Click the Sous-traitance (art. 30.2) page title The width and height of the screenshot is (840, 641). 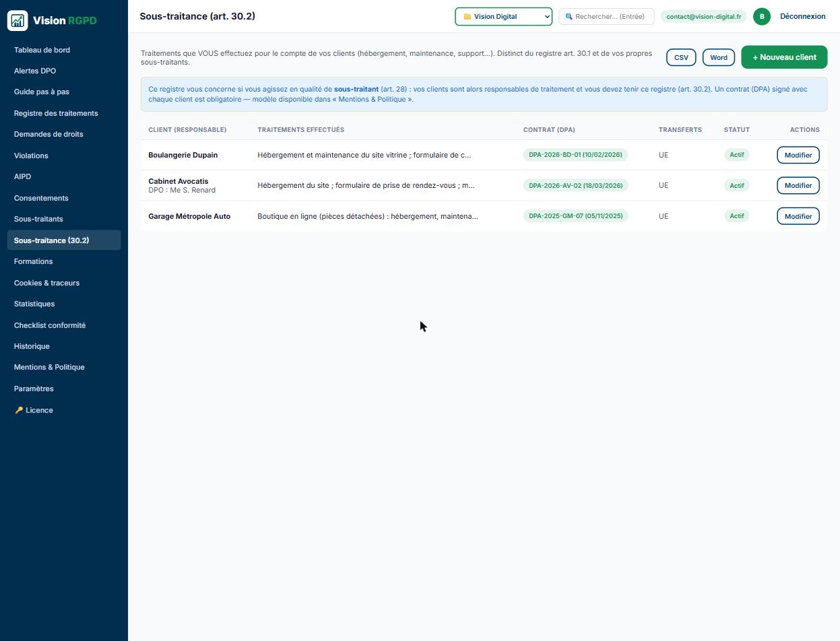point(197,16)
